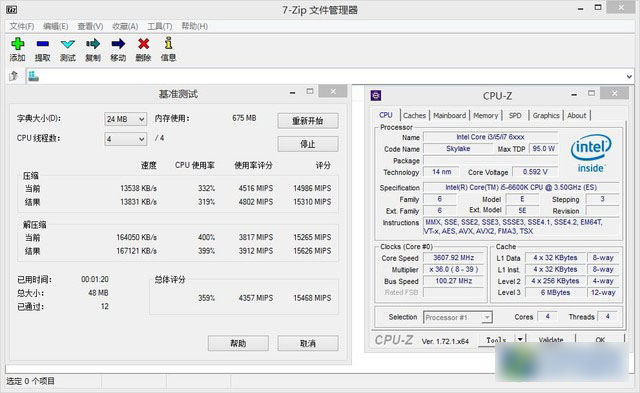
Task: Switch to the Memory tab in CPU-Z
Action: click(x=486, y=115)
